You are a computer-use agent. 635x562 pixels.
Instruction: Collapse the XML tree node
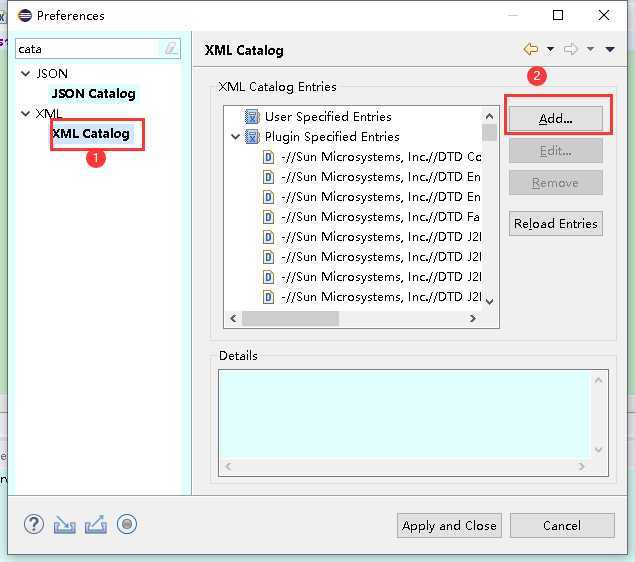point(25,113)
